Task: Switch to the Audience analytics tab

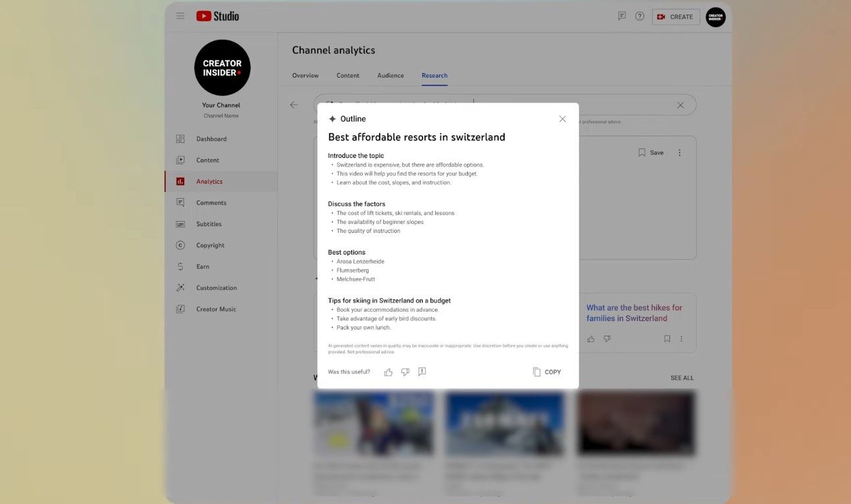Action: (x=390, y=75)
